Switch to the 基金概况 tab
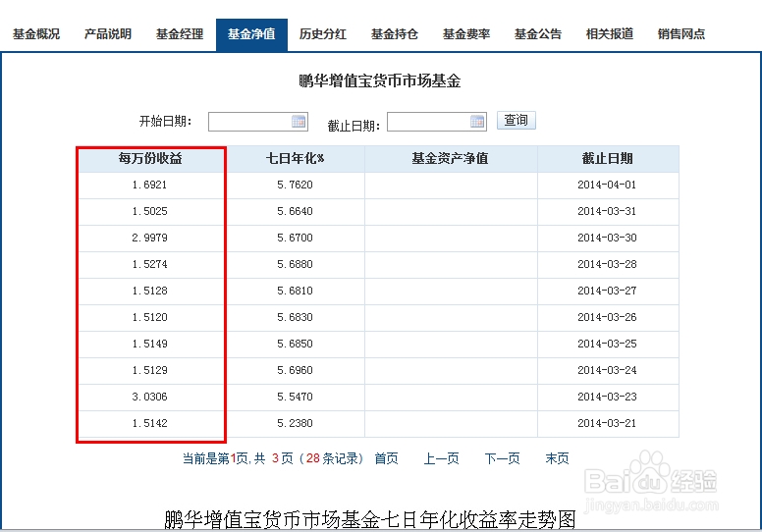This screenshot has height=532, width=762. point(36,34)
